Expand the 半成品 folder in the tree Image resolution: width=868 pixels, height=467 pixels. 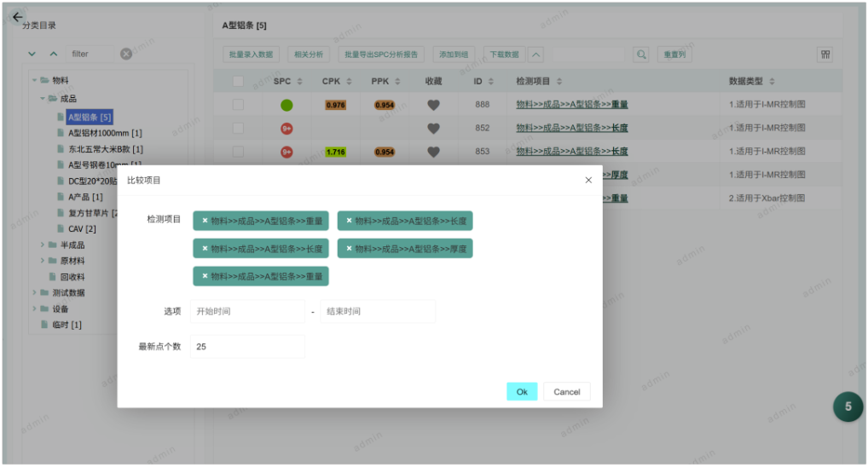(x=43, y=245)
